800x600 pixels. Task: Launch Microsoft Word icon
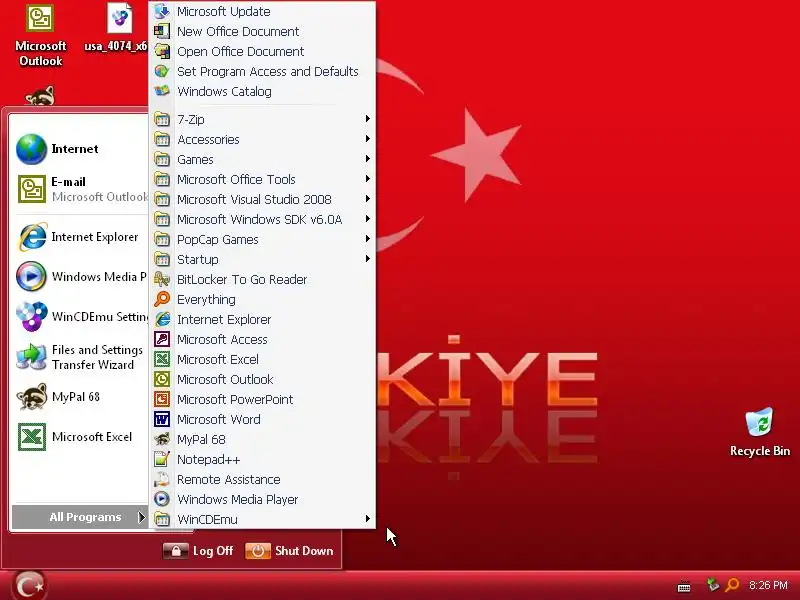click(162, 419)
